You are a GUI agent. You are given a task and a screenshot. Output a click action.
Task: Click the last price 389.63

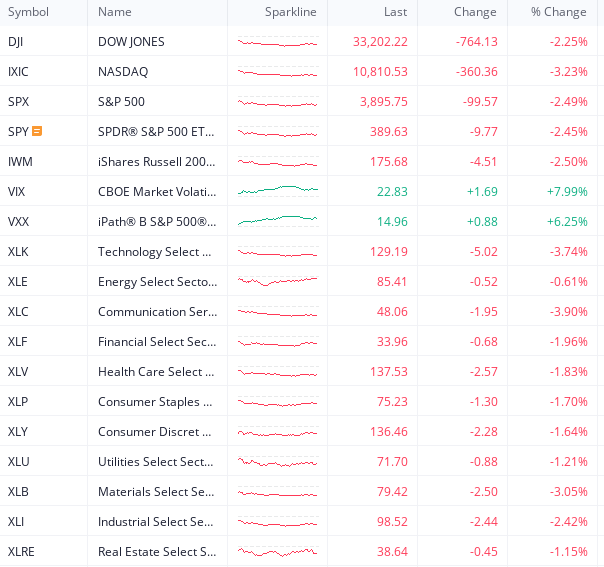tap(389, 132)
